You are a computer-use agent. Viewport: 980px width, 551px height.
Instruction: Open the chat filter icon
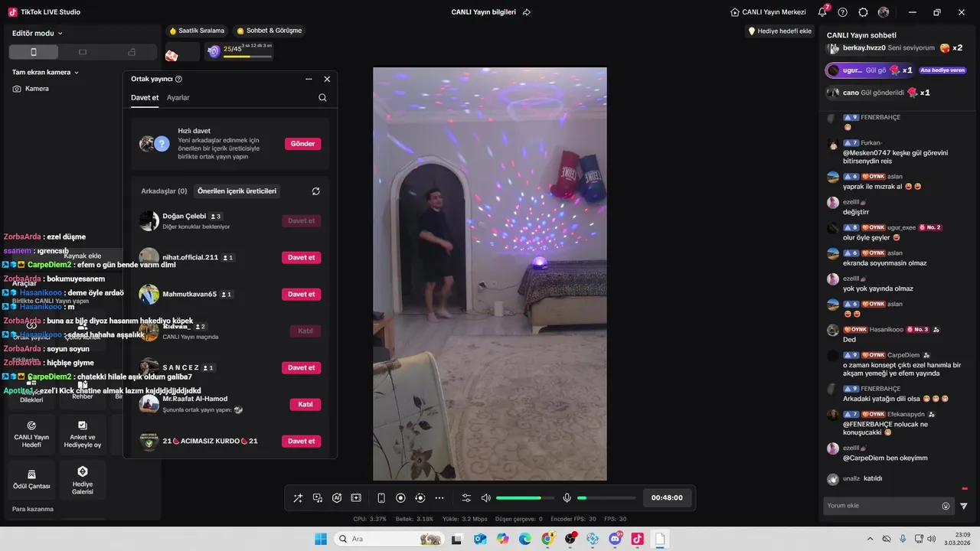pos(964,506)
